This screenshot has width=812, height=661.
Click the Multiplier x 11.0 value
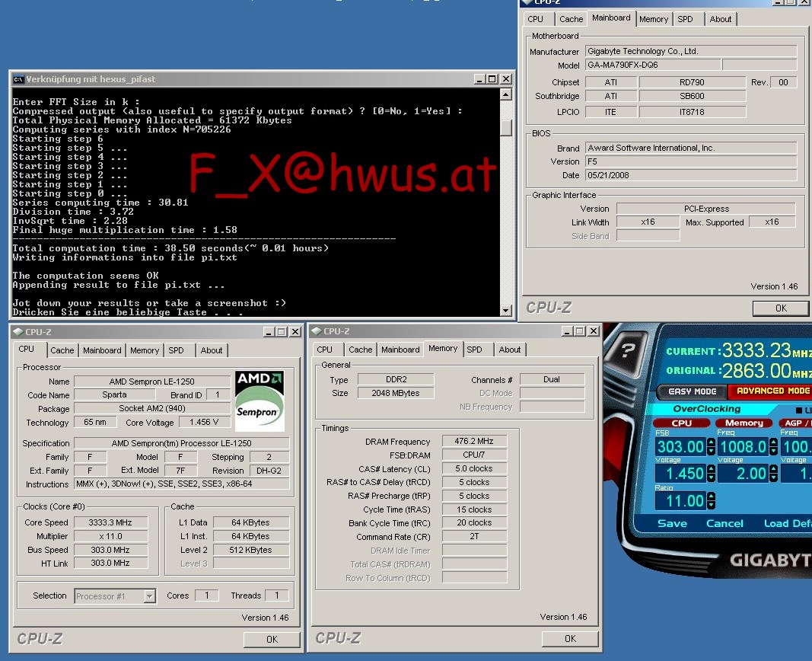(110, 536)
